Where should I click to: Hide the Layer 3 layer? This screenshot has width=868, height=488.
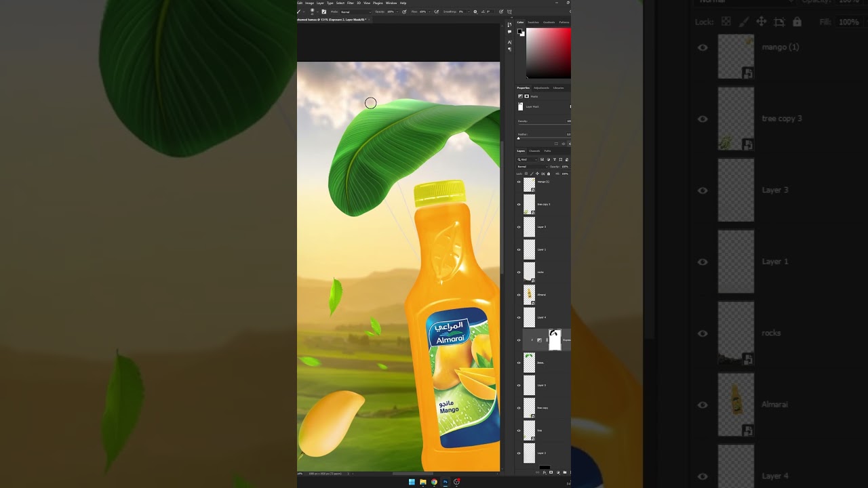(x=519, y=227)
